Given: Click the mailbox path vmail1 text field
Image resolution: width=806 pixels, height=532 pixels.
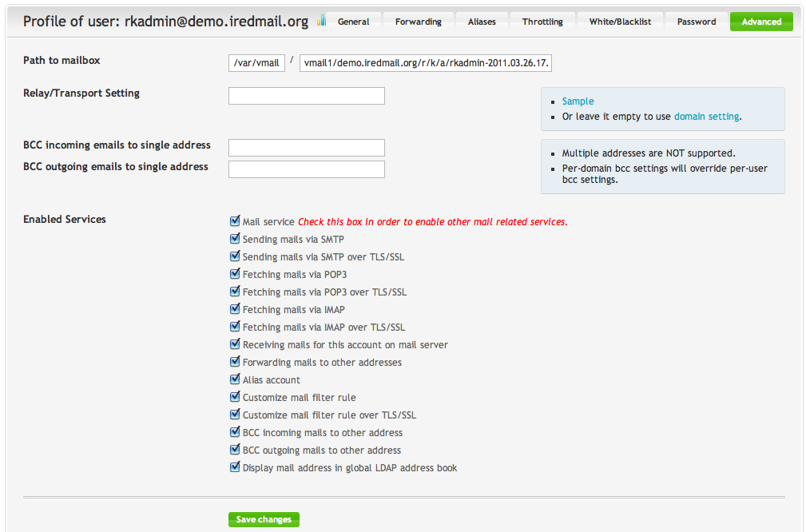Looking at the screenshot, I should (x=427, y=63).
